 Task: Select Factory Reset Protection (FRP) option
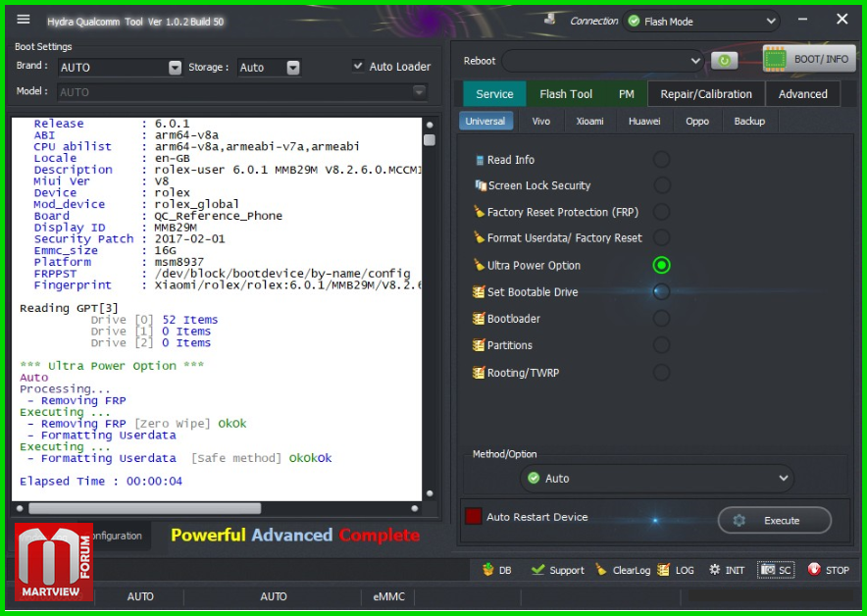[x=662, y=212]
